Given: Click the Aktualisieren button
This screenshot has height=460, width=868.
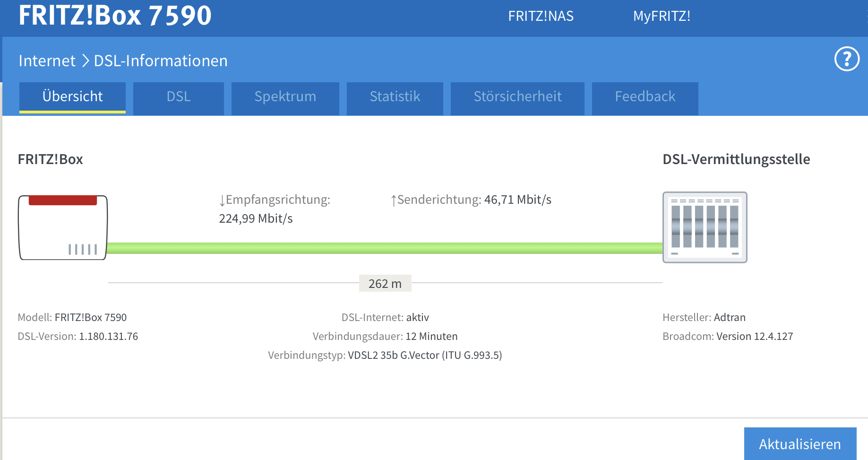Looking at the screenshot, I should point(800,444).
